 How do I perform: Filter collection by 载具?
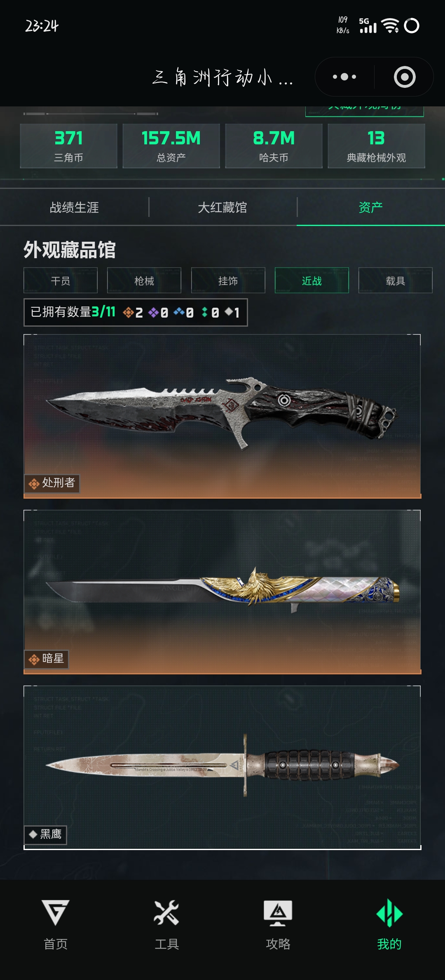[396, 280]
